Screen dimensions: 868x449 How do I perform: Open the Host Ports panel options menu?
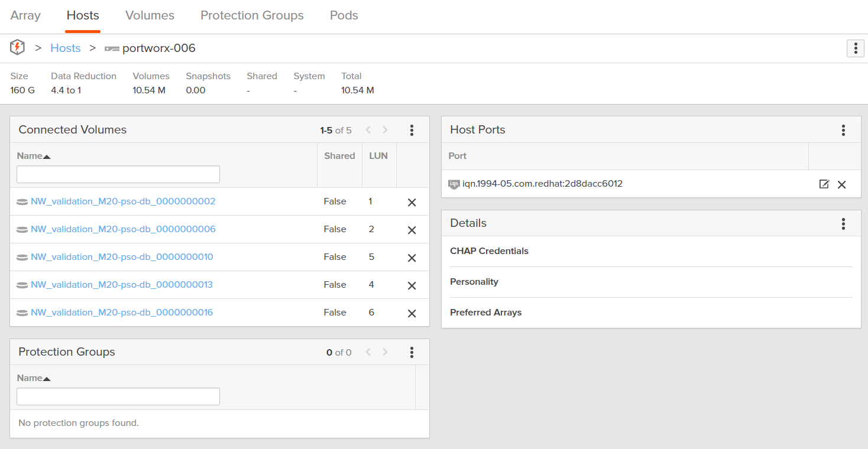tap(843, 130)
